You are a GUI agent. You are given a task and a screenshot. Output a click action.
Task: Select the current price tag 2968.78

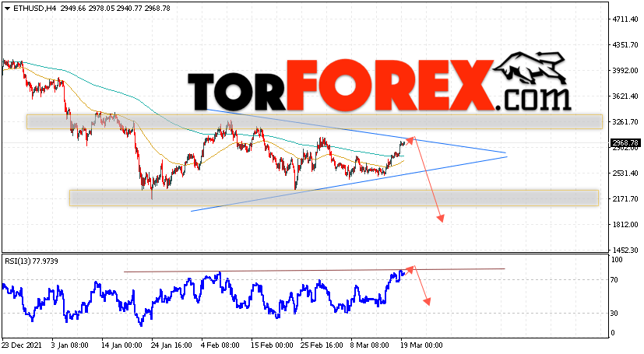625,142
